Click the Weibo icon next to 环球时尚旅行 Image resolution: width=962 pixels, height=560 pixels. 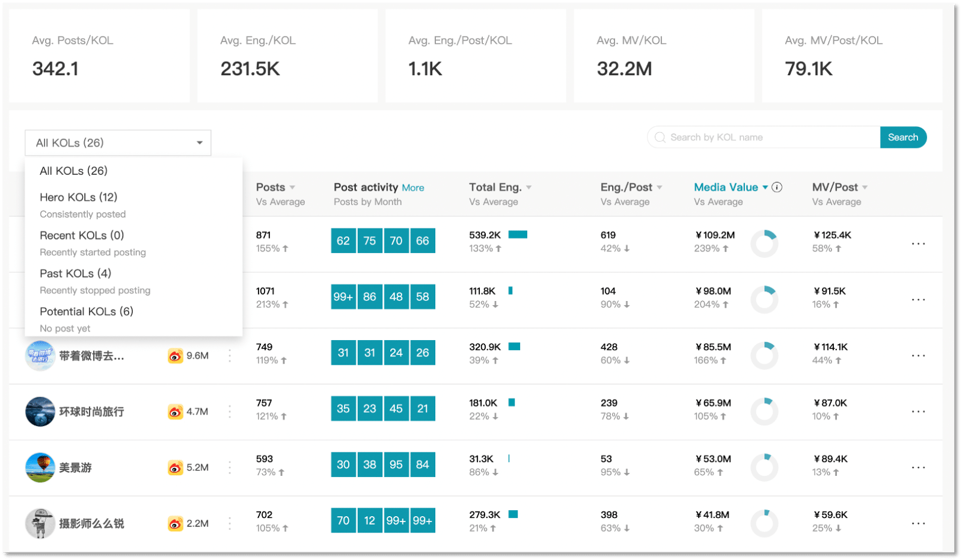coord(175,412)
